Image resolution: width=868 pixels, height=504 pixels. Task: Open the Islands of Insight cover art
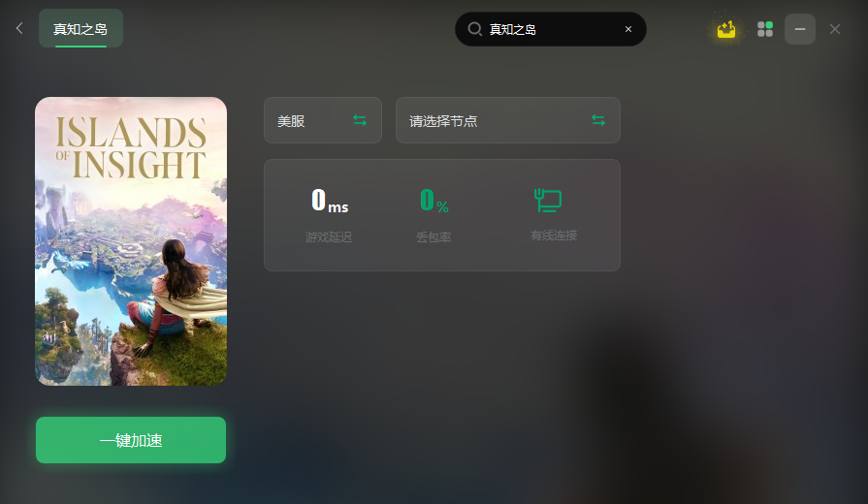click(131, 241)
